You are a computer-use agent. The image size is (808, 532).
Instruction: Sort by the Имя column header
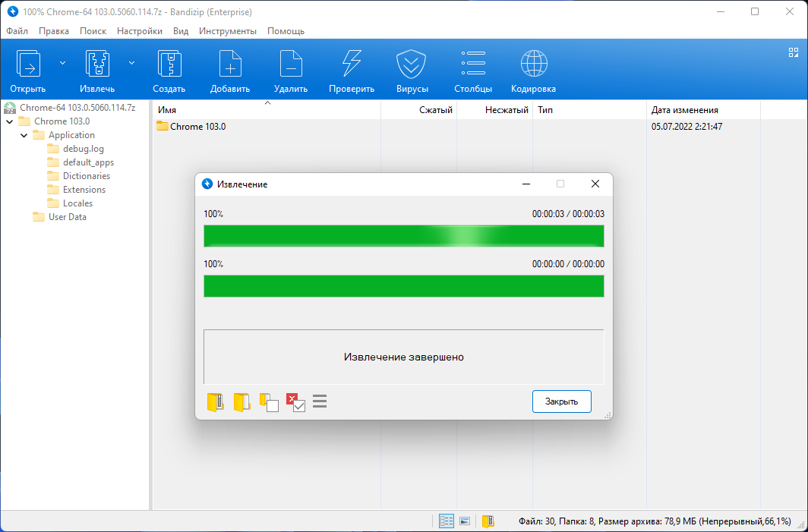[x=267, y=110]
